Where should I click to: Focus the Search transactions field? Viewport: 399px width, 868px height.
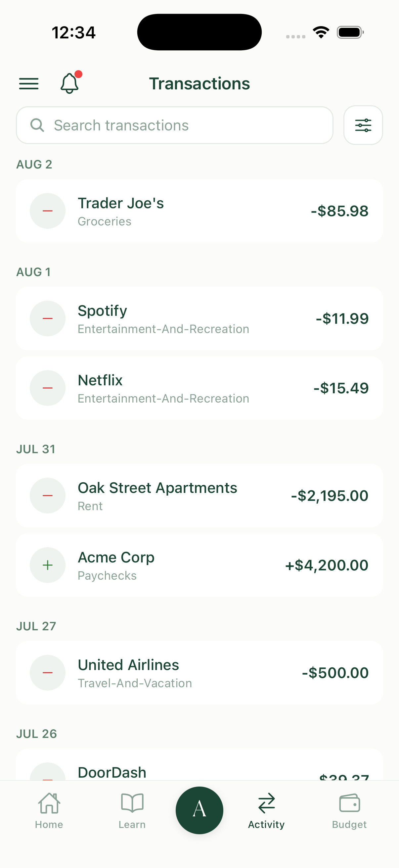tap(174, 125)
